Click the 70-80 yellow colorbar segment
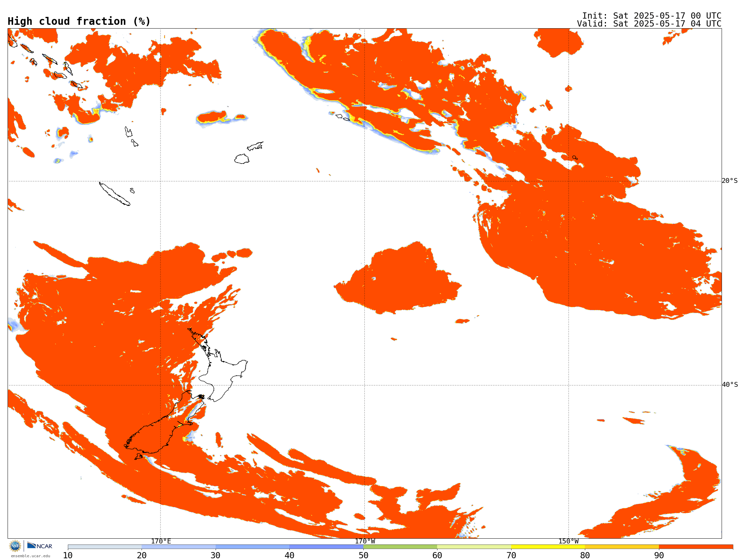744x560 pixels. pos(548,547)
